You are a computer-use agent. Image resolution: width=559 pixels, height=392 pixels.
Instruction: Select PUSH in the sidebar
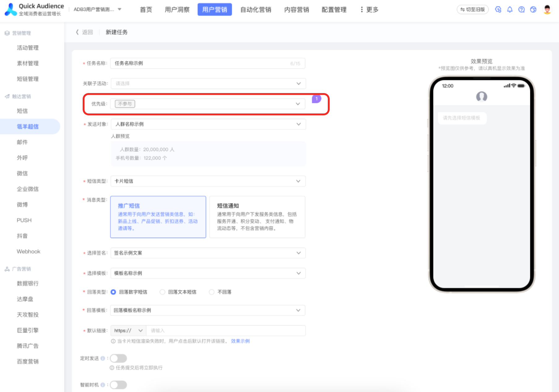pos(24,220)
